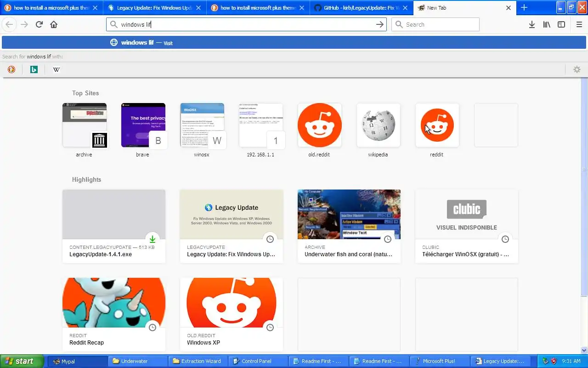Search with the Wikipedia engine icon
This screenshot has width=588, height=368.
point(57,69)
